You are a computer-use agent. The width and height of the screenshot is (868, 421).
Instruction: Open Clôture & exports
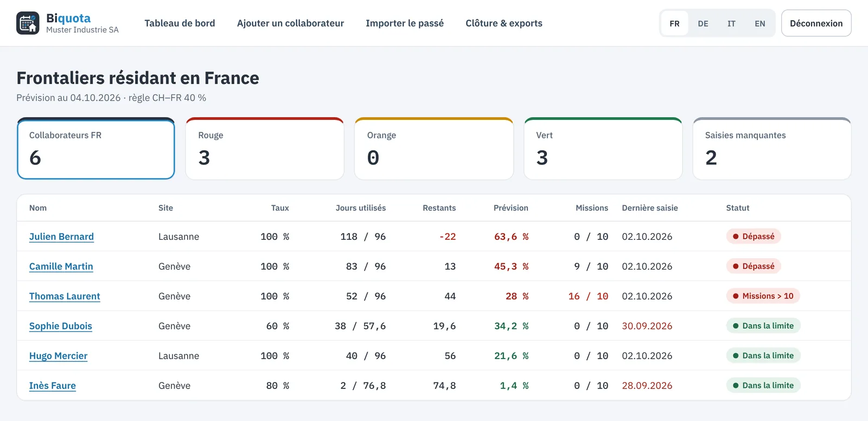[x=504, y=23]
